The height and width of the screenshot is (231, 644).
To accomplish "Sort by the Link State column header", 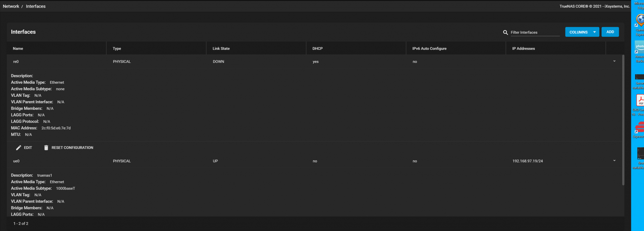I will pos(221,49).
